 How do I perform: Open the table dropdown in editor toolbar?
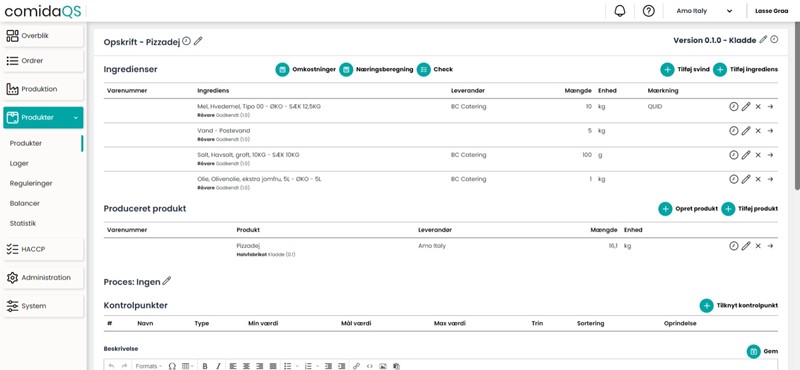pos(187,366)
